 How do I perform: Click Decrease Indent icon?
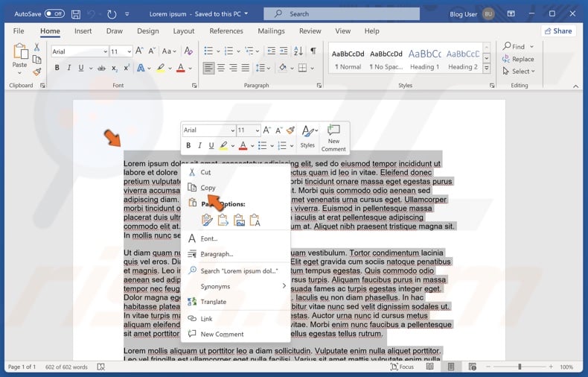click(271, 51)
